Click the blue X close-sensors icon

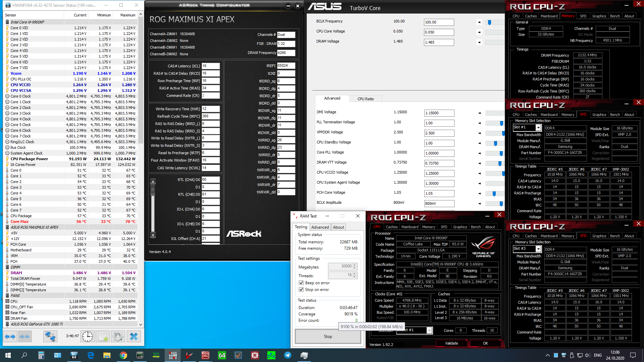coord(133,337)
